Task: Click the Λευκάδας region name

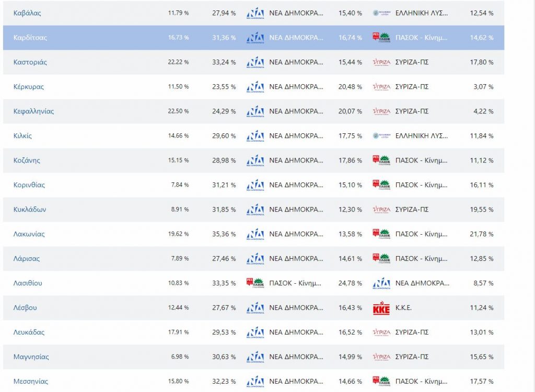Action: coord(29,332)
